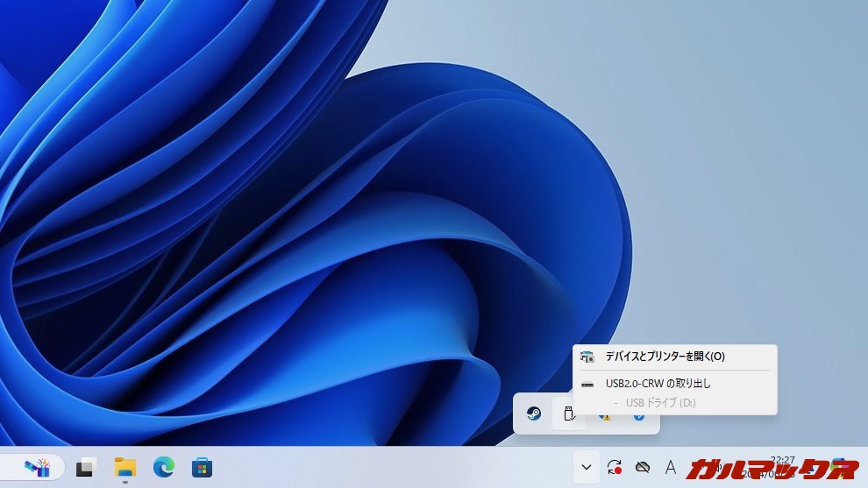Image resolution: width=868 pixels, height=488 pixels.
Task: Open Microsoft Edge from the taskbar
Action: (163, 467)
